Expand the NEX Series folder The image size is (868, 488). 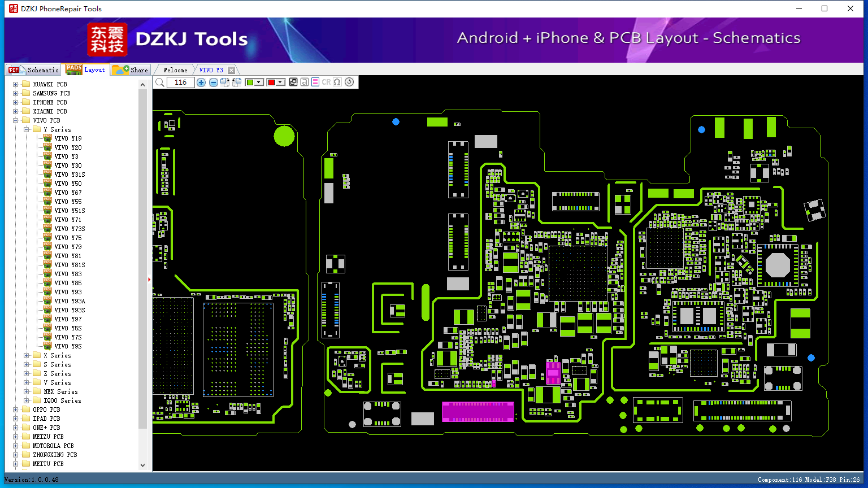27,391
